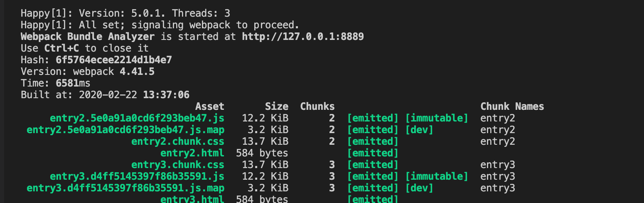Click the Asset column header
This screenshot has height=203, width=644.
pos(209,106)
